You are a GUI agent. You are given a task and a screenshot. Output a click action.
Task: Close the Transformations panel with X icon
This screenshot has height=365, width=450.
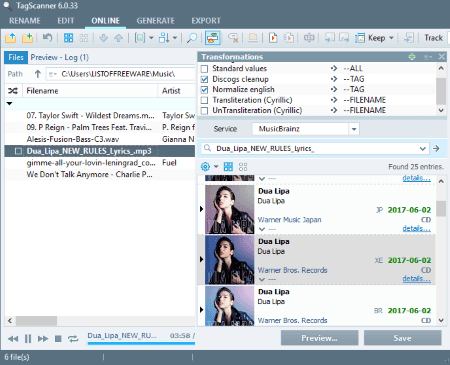coord(442,57)
